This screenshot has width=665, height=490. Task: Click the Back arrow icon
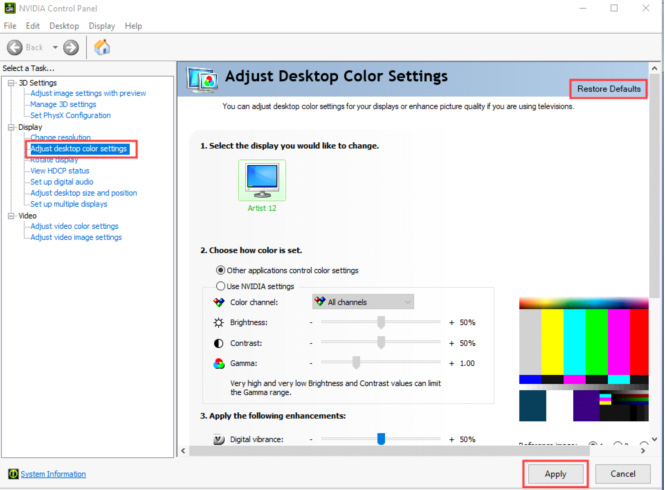tap(15, 47)
